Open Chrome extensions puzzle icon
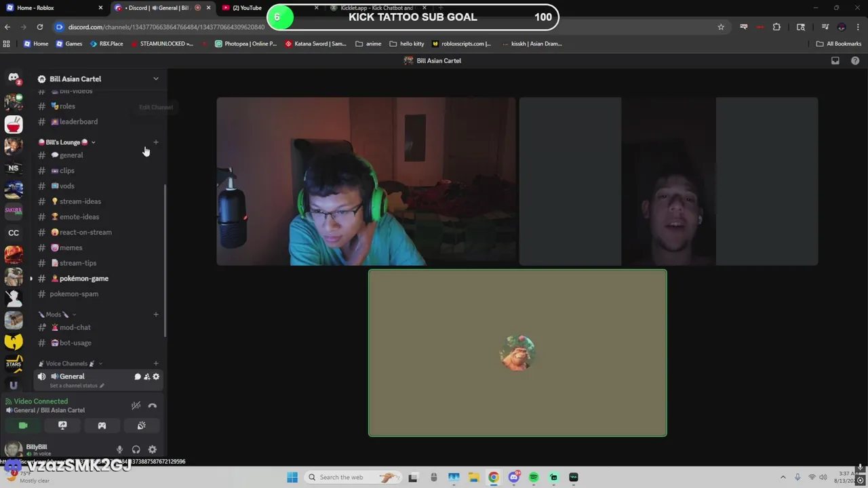Screen dimensions: 868x488 [x=776, y=27]
